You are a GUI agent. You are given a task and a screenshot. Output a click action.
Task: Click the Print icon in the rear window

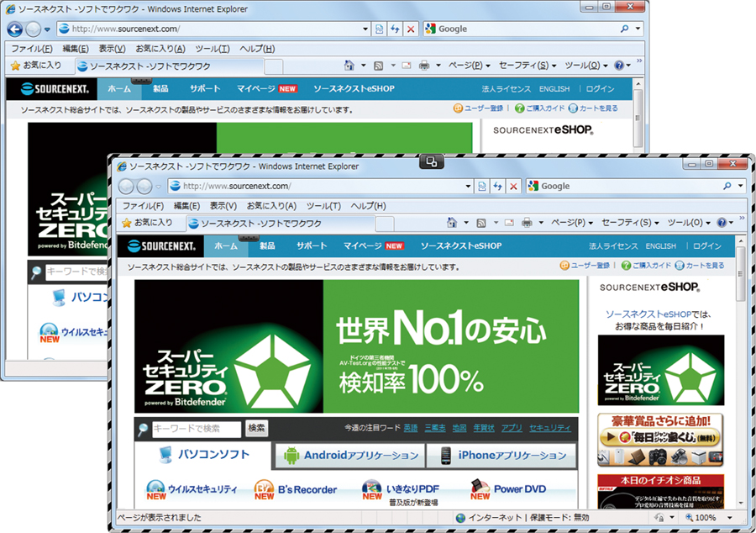point(424,66)
